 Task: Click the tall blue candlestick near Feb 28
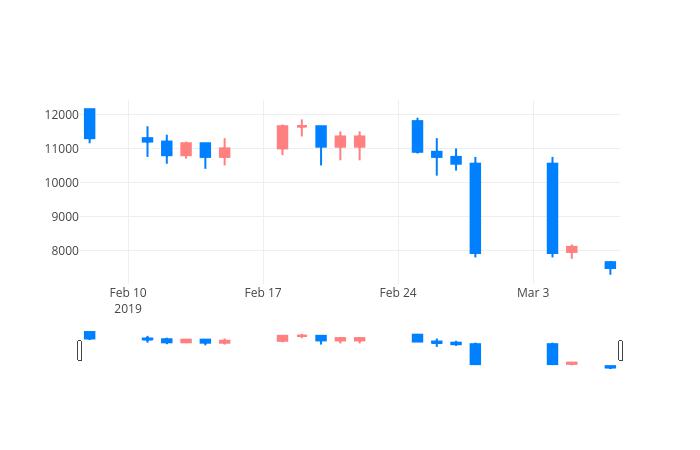coord(475,207)
